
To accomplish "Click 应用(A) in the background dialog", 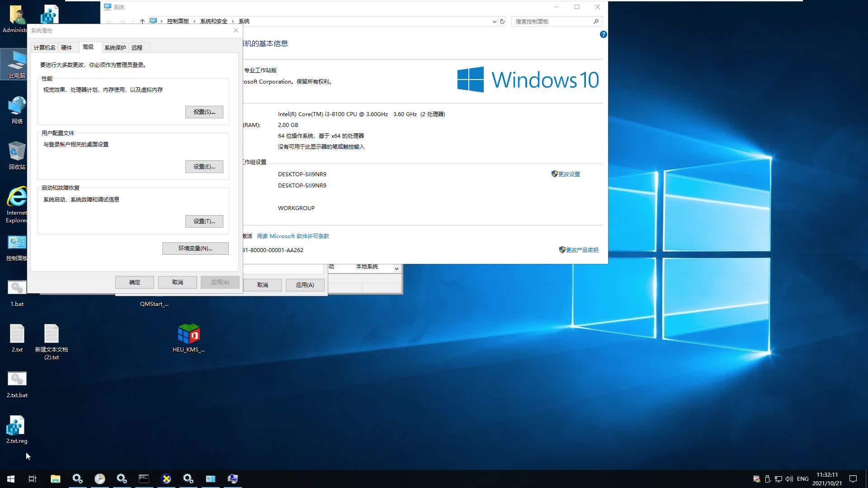I will click(x=305, y=285).
